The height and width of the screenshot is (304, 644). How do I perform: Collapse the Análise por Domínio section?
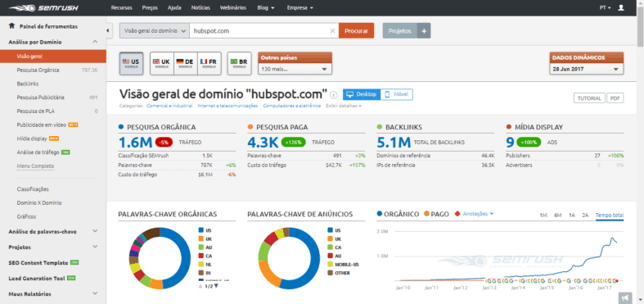click(x=95, y=42)
